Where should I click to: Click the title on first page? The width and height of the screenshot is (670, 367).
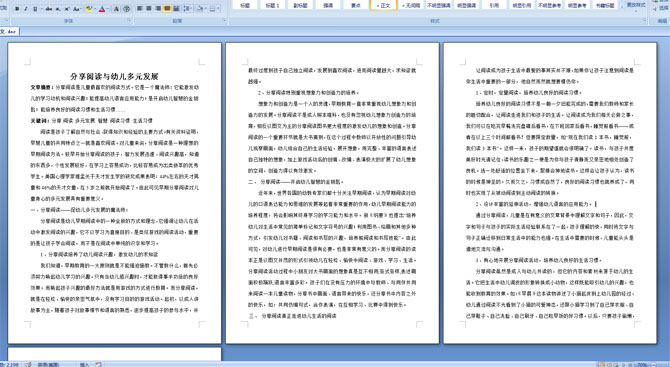[x=115, y=76]
